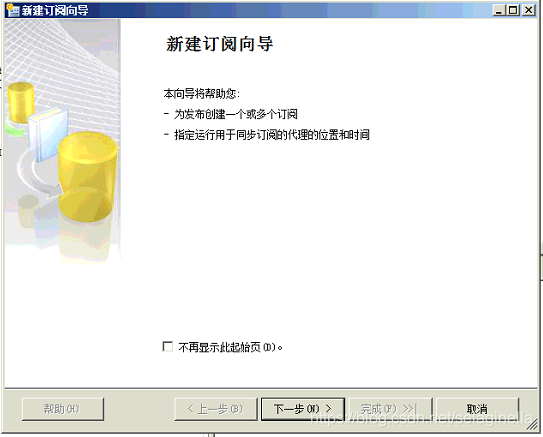Click the 本向导将帮助您 intro text
Image resolution: width=543 pixels, height=437 pixels.
pyautogui.click(x=202, y=93)
